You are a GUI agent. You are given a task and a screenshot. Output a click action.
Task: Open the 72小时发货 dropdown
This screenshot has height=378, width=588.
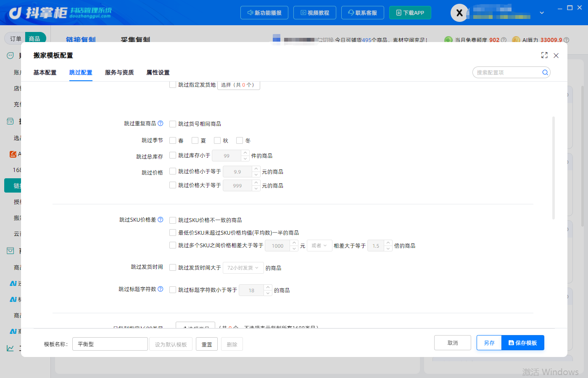coord(243,268)
